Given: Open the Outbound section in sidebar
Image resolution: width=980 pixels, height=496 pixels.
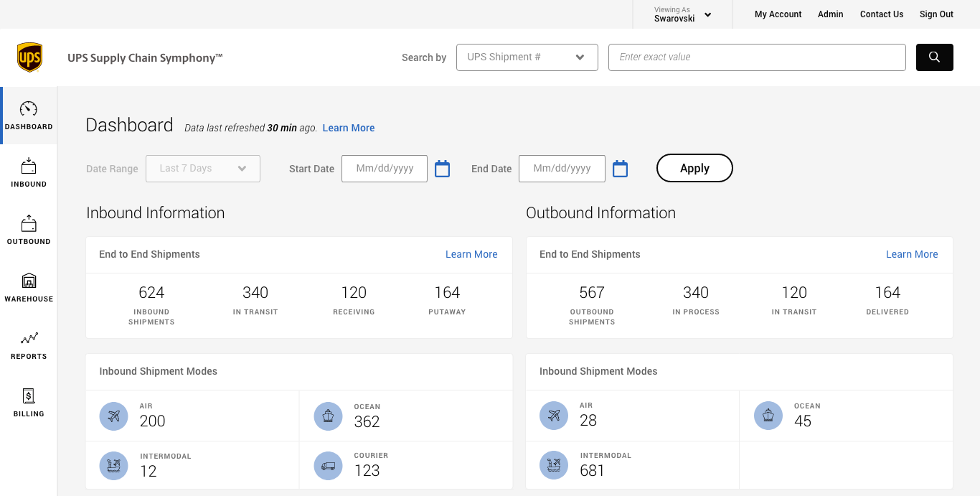Looking at the screenshot, I should click(29, 230).
